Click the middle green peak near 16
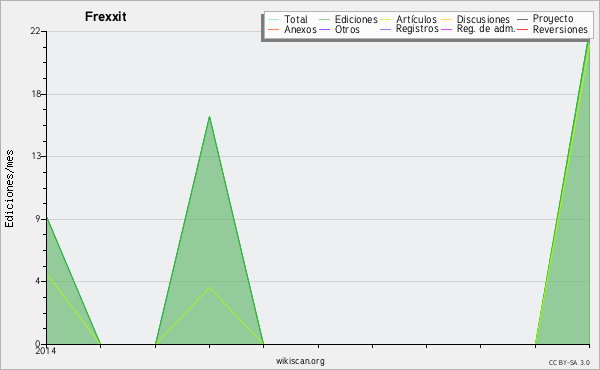This screenshot has width=600, height=370. click(209, 117)
